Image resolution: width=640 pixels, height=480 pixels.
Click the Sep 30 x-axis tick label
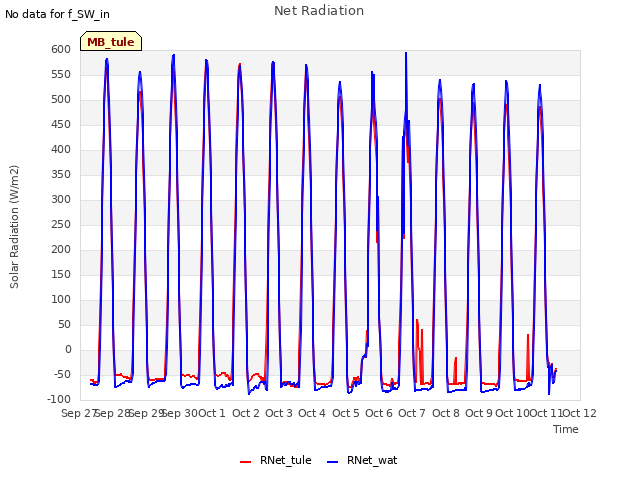(x=180, y=413)
